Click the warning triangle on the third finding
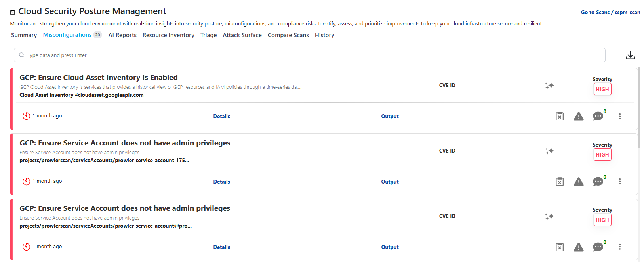Viewport: 644px width, 262px height. tap(579, 247)
